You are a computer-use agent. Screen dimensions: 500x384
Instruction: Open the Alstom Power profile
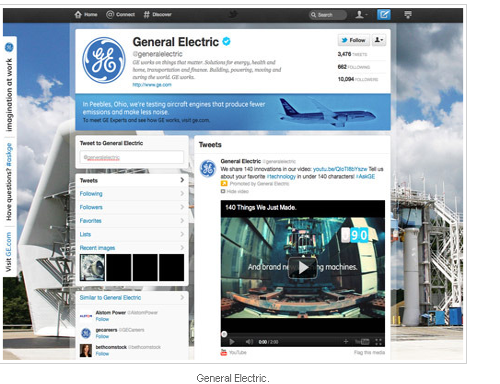[111, 313]
